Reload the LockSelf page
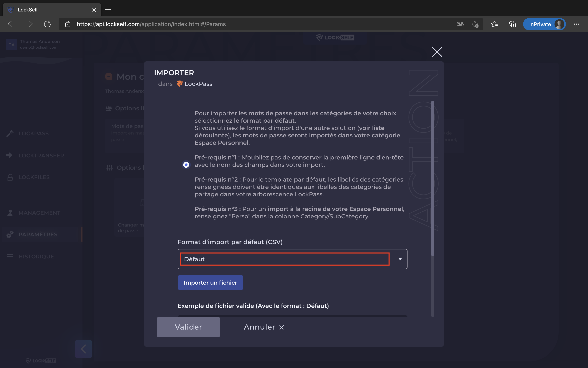588x368 pixels. click(47, 24)
